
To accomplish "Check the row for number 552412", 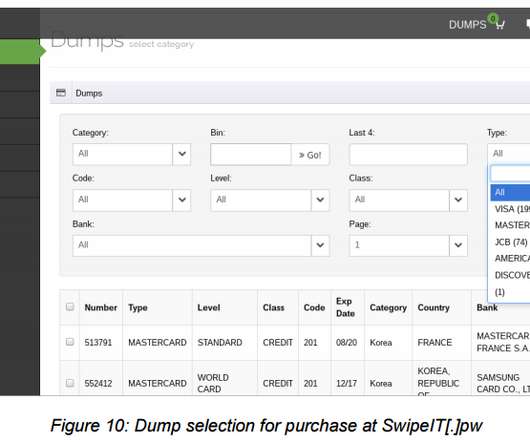I will point(70,383).
